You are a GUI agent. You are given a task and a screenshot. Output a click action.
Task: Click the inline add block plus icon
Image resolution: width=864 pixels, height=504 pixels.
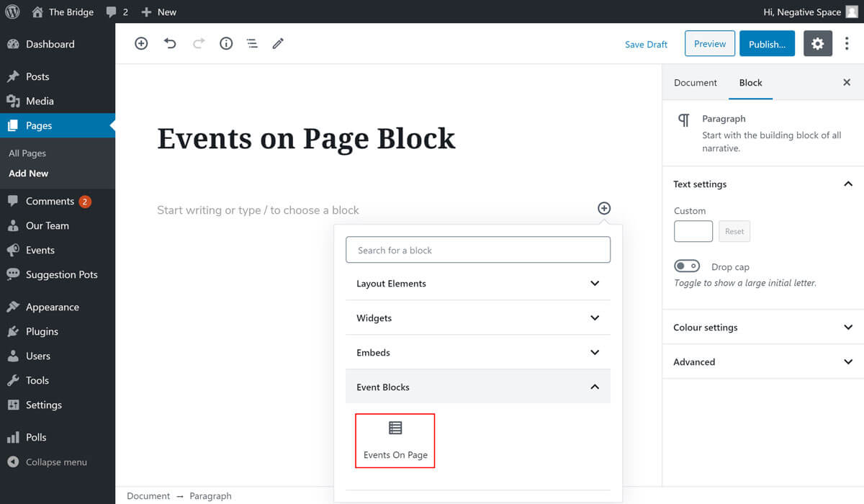tap(603, 209)
